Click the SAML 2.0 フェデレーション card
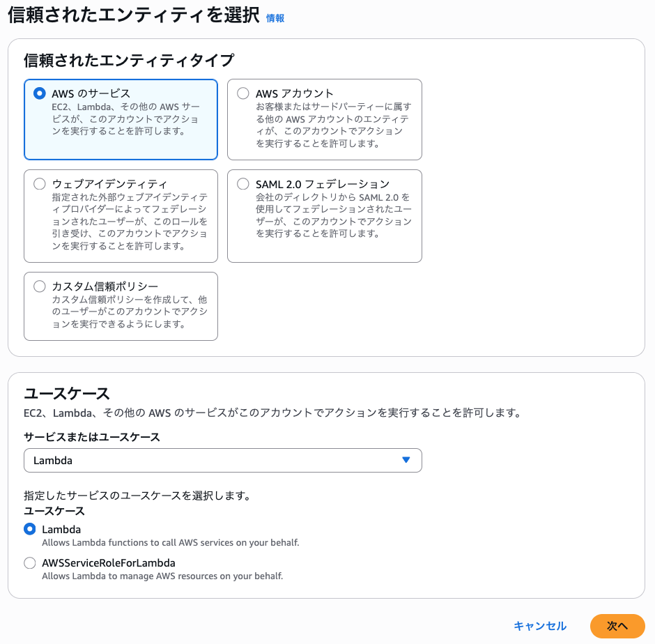Screen dimensions: 655x644 [x=325, y=215]
